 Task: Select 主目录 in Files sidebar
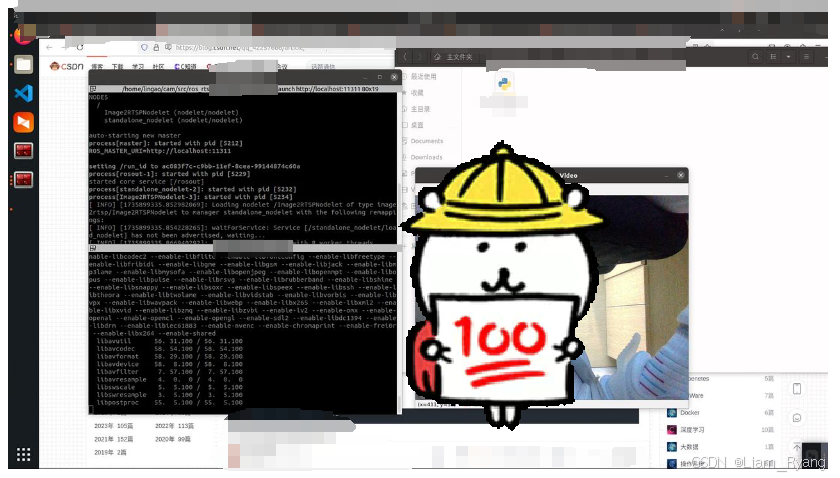coord(420,109)
